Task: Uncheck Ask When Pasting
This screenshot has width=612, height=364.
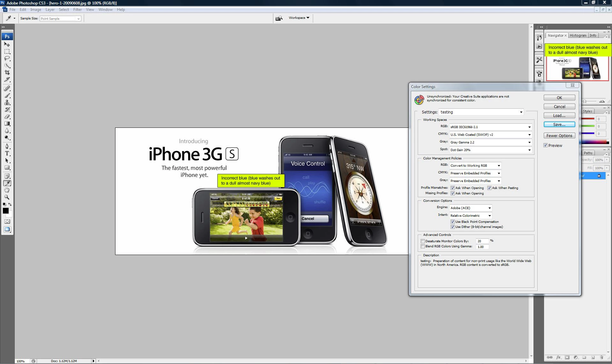Action: [489, 188]
